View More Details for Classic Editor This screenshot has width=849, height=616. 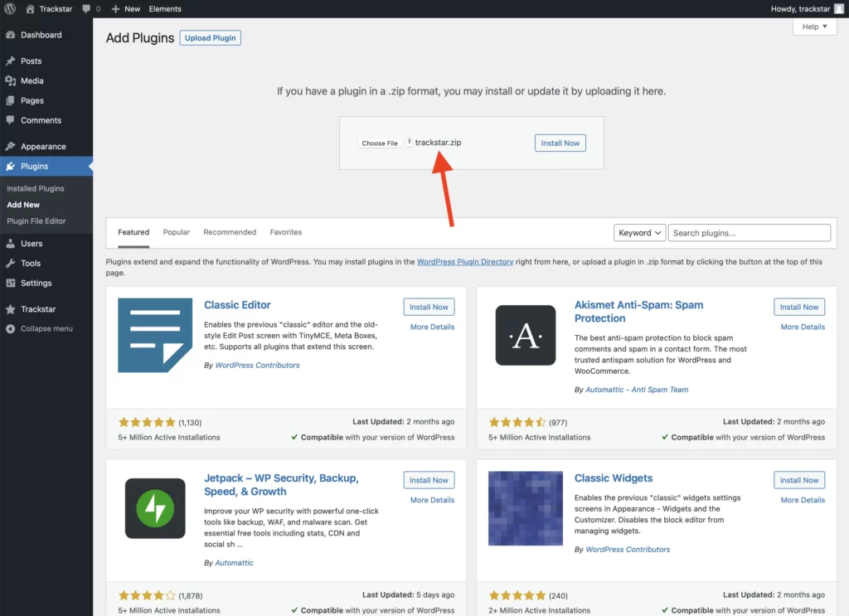coord(432,327)
